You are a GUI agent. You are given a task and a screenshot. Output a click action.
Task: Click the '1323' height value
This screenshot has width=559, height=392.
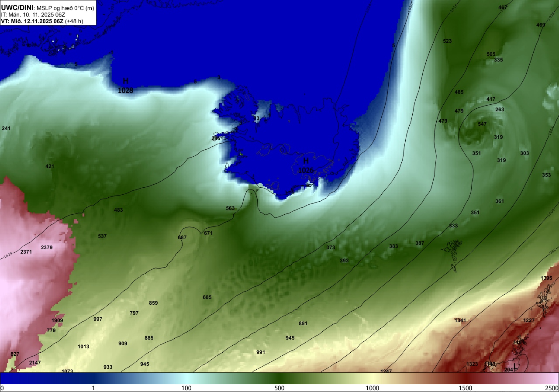(x=472, y=364)
